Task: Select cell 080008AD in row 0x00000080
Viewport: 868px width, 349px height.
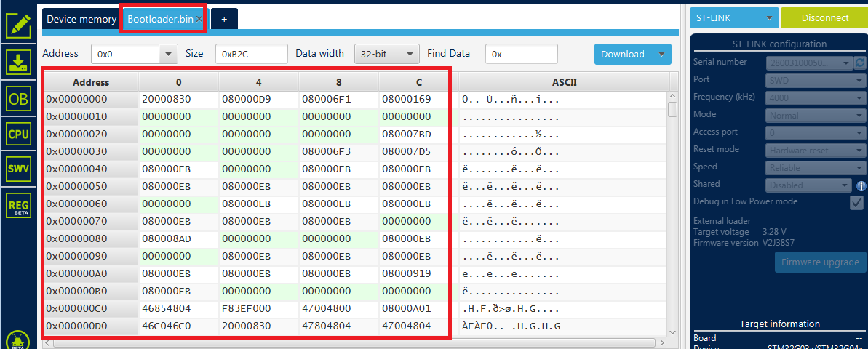Action: coord(178,239)
